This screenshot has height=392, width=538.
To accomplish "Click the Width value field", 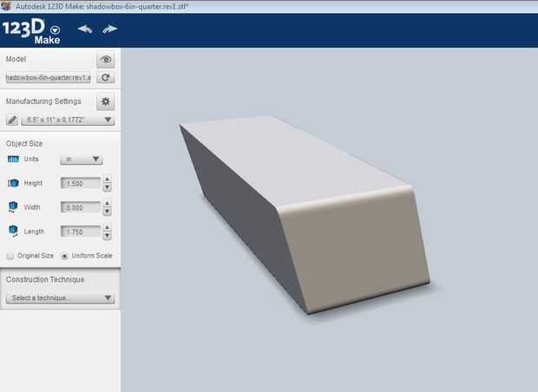I will [x=81, y=207].
